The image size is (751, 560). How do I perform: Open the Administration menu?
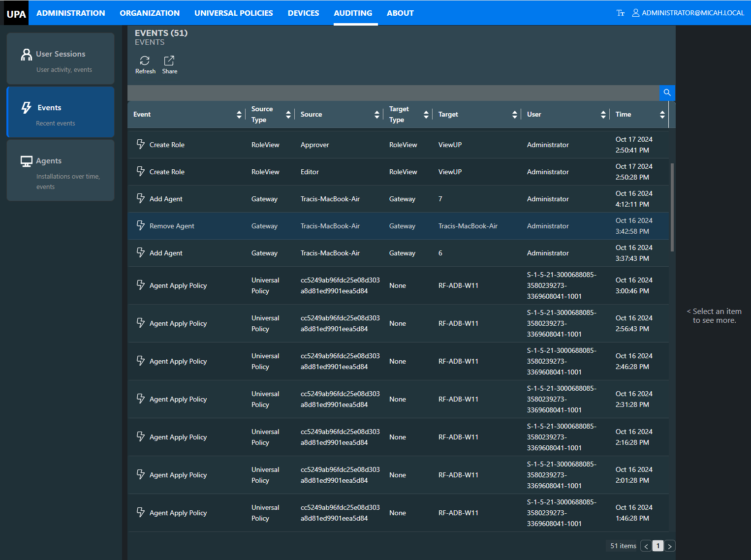click(71, 13)
